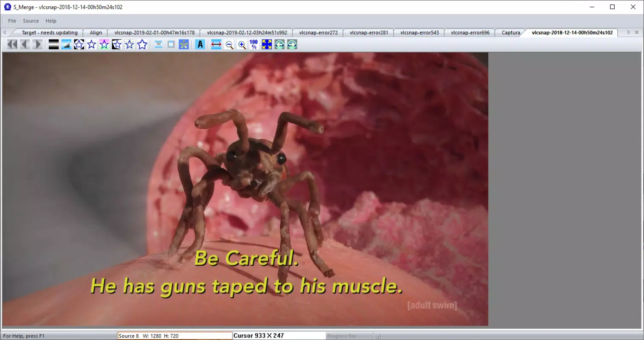Click the gray right arrow toolbar icon
Viewport: 644px width, 340px height.
(x=38, y=44)
